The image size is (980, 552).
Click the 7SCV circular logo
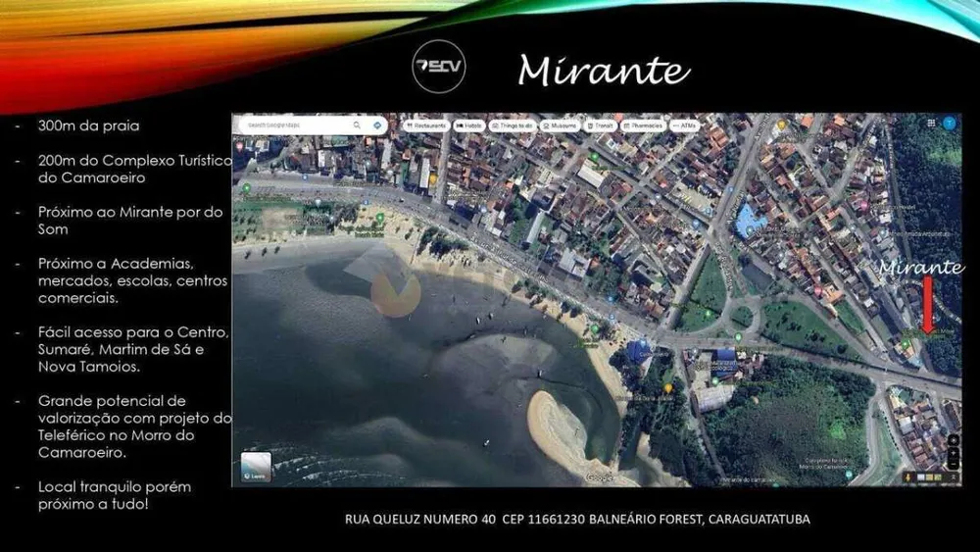(x=439, y=67)
